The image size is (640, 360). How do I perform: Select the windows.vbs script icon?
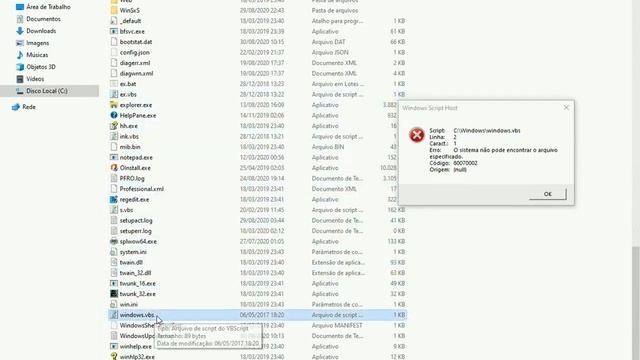coord(114,315)
